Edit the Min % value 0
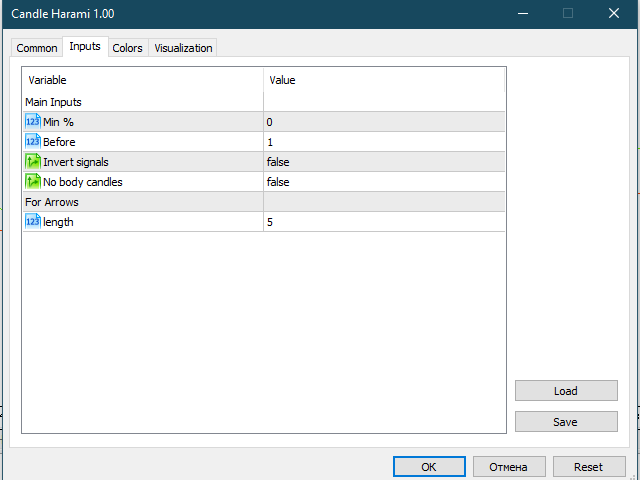 coord(384,122)
